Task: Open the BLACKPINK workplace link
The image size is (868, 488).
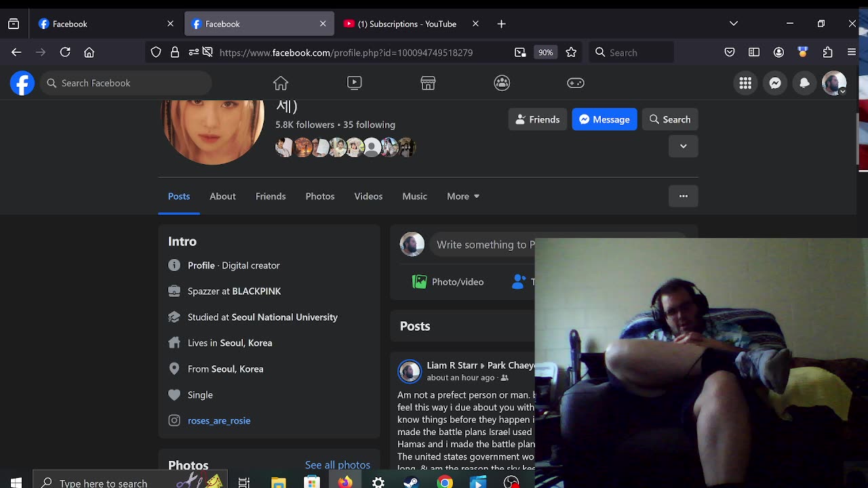Action: click(x=256, y=291)
